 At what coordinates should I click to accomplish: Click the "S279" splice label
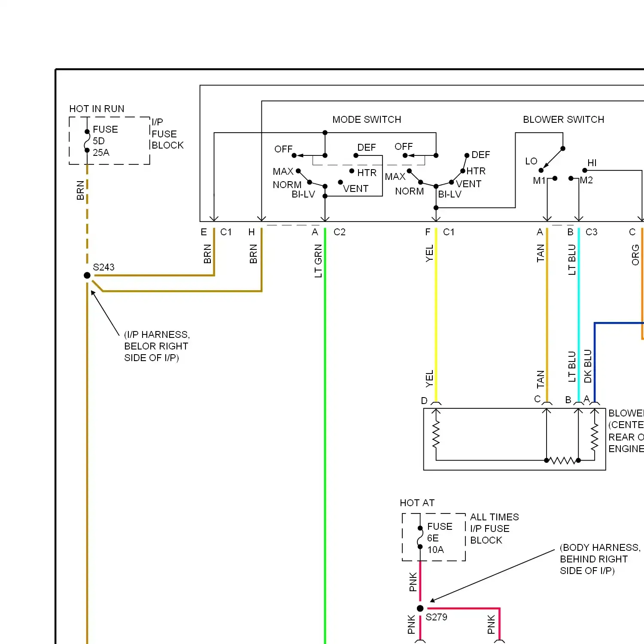click(436, 617)
